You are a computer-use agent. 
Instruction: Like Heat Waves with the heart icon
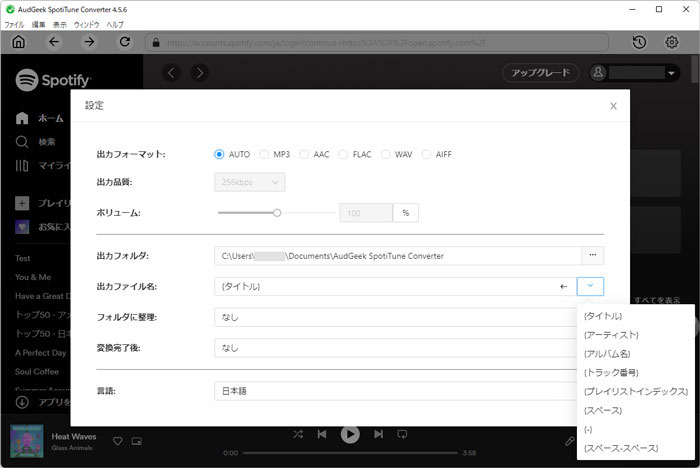coord(118,441)
